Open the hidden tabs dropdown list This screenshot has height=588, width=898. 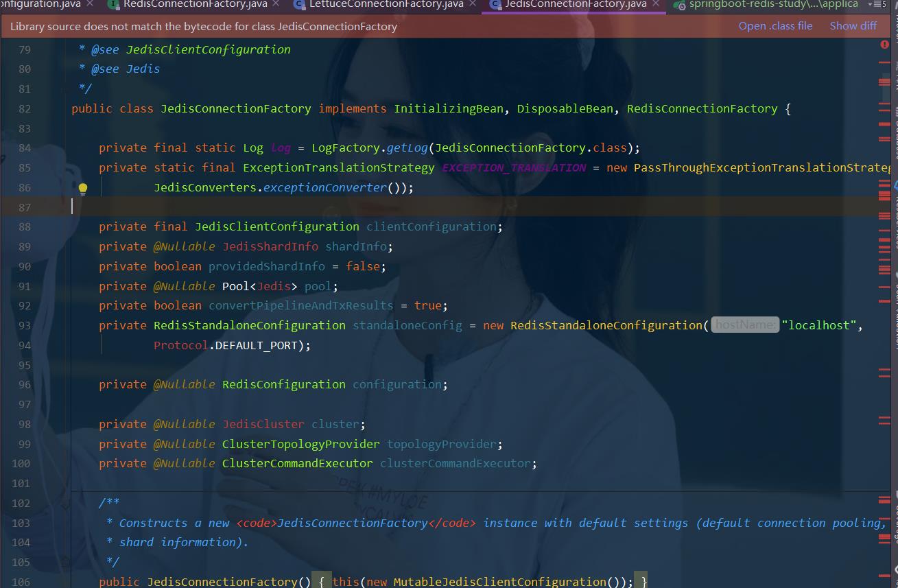(877, 4)
